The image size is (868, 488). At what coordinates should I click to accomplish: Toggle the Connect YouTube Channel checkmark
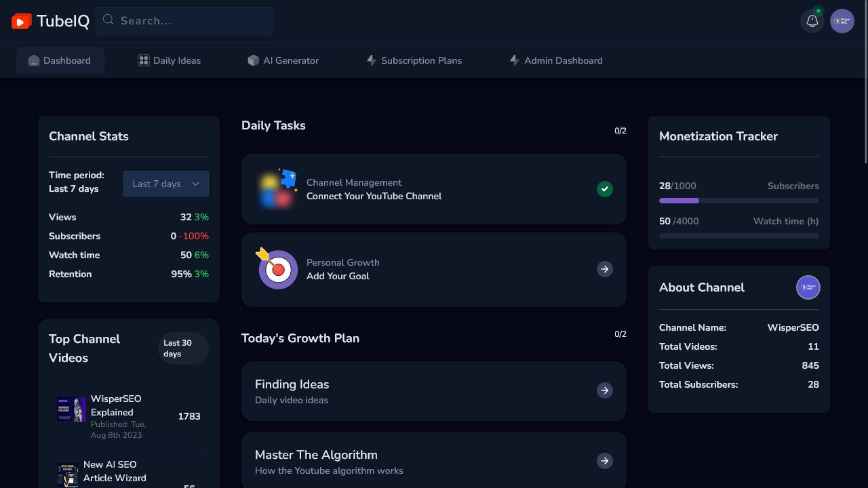[x=604, y=189]
